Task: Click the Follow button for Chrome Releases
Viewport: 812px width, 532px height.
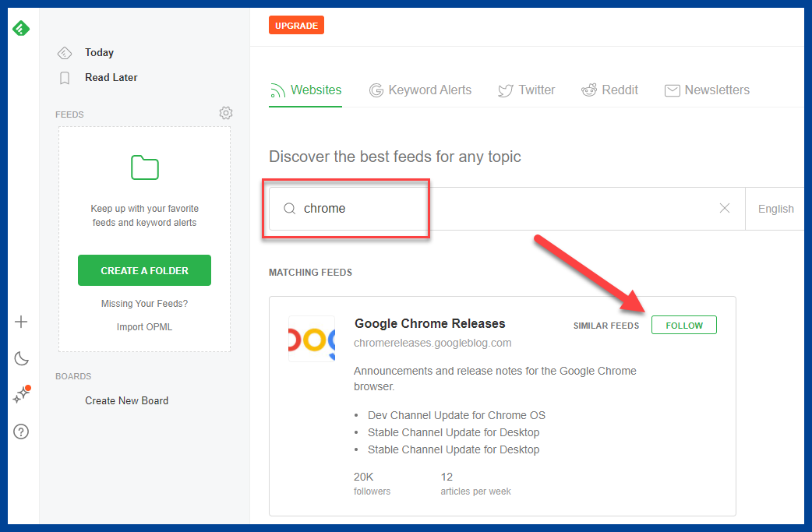Action: (x=684, y=325)
